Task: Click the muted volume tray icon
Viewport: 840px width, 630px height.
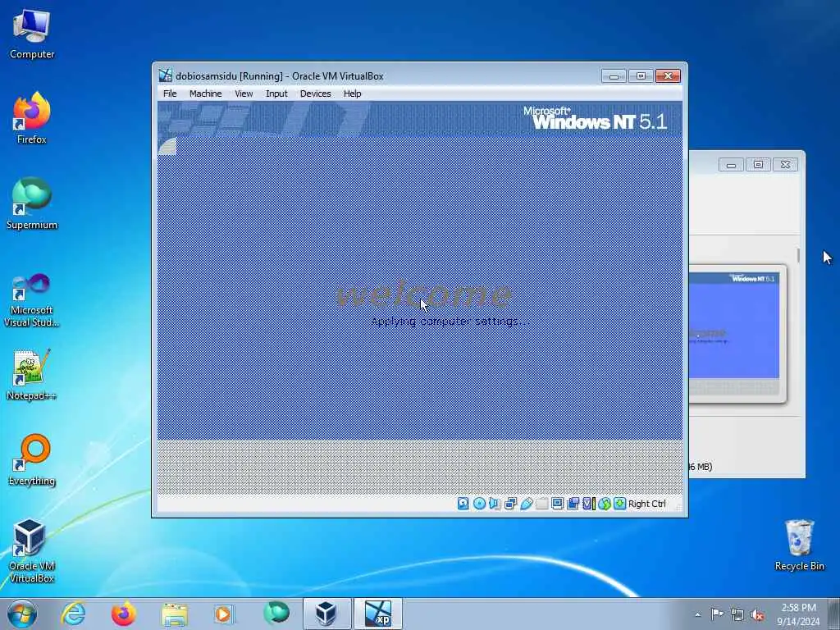Action: point(757,615)
